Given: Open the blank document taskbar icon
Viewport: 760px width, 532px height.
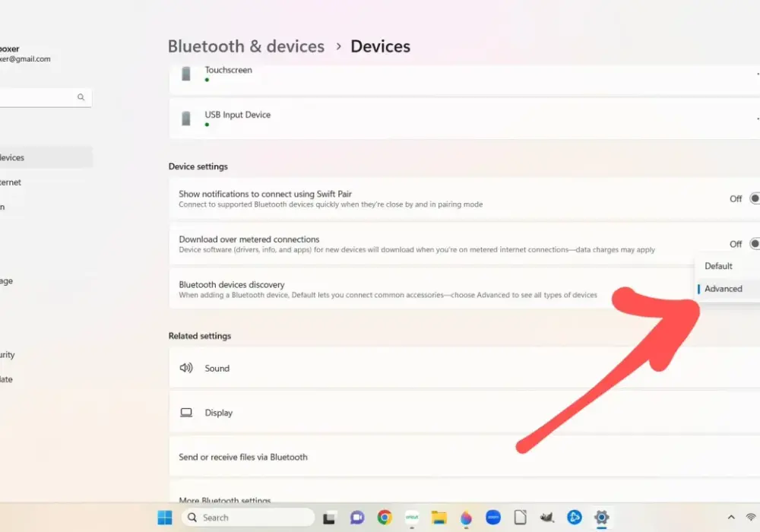Looking at the screenshot, I should pyautogui.click(x=520, y=518).
